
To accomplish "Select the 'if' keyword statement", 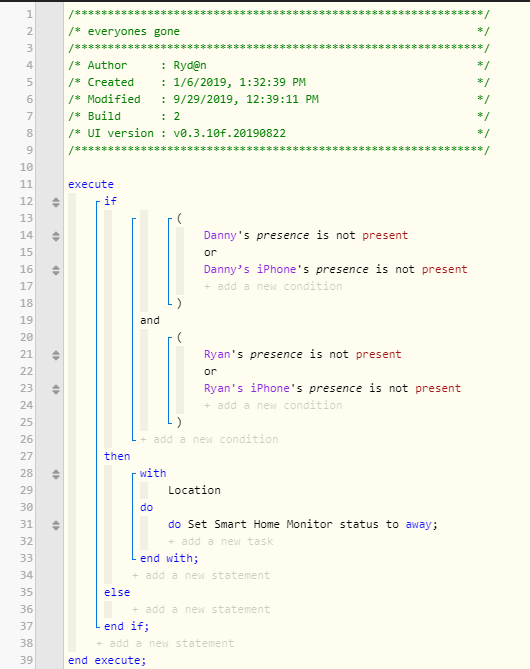I will (x=111, y=201).
